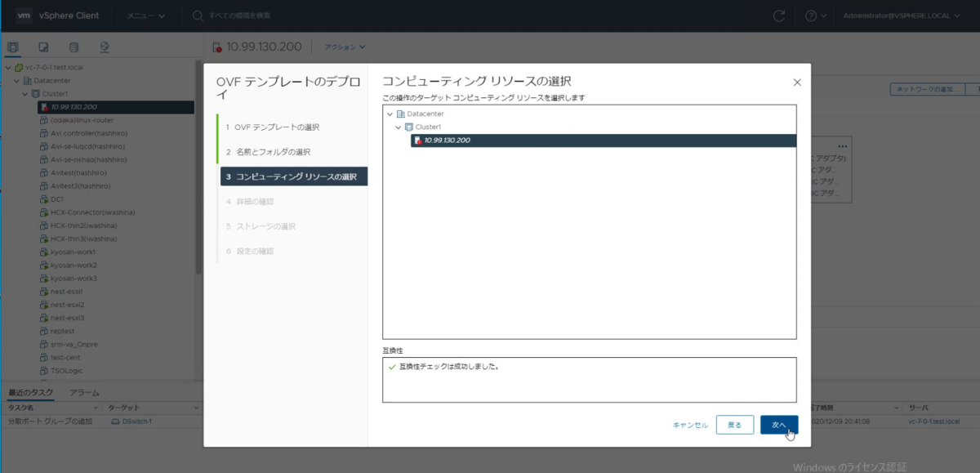
Task: Click the Cancel (キャンセル) link
Action: click(690, 425)
